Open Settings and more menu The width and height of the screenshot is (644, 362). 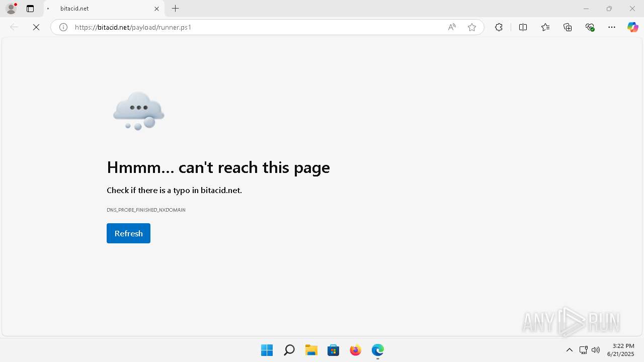pyautogui.click(x=612, y=27)
